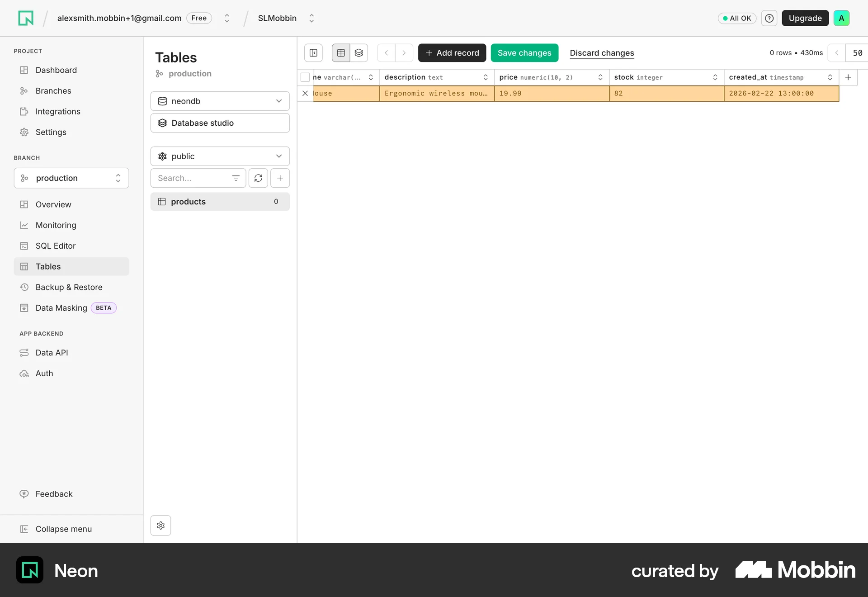
Task: Open the help question mark icon
Action: [769, 18]
